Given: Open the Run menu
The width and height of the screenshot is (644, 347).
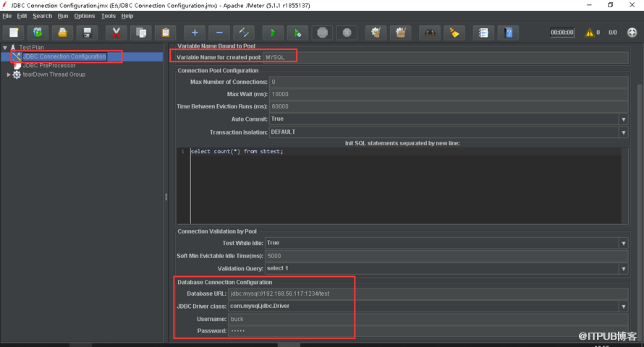Looking at the screenshot, I should click(x=63, y=16).
